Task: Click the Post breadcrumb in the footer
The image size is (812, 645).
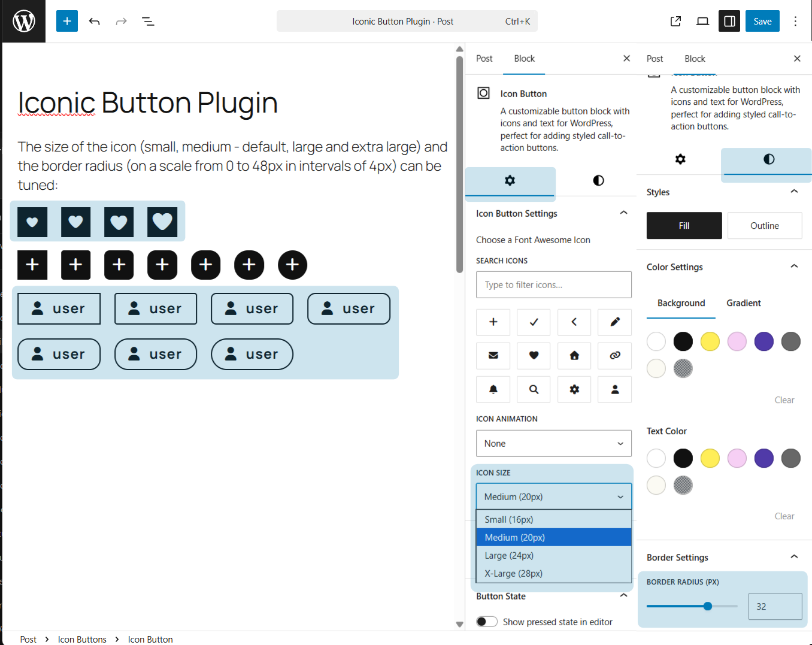Action: tap(28, 639)
